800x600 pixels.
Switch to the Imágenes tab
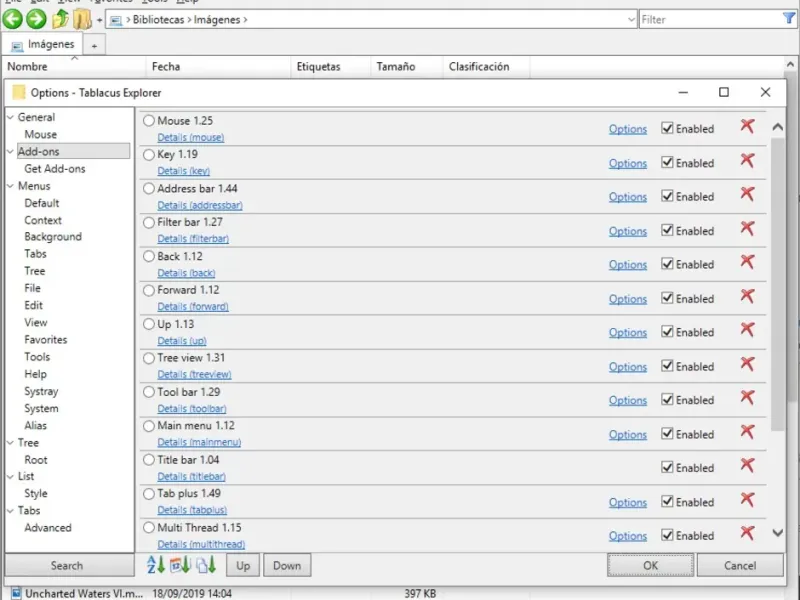pyautogui.click(x=43, y=45)
